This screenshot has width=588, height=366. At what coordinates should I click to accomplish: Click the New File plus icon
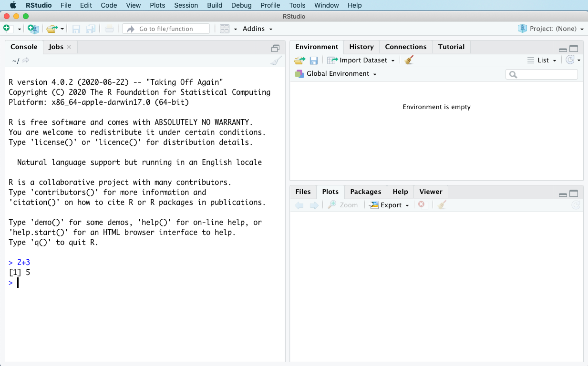pyautogui.click(x=7, y=29)
